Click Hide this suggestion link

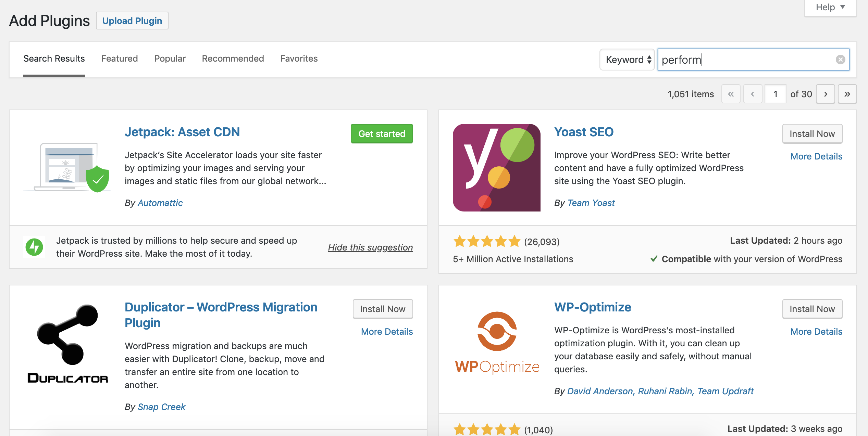pyautogui.click(x=370, y=247)
